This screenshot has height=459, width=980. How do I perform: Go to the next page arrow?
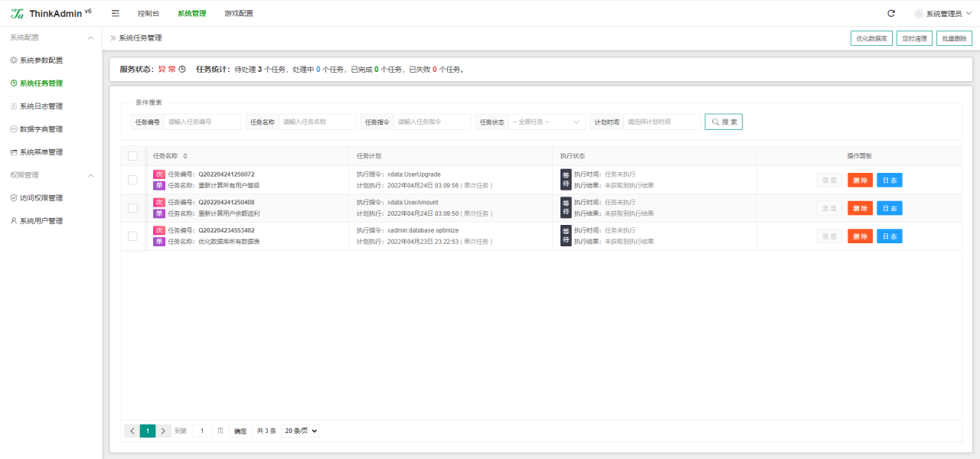tap(163, 431)
